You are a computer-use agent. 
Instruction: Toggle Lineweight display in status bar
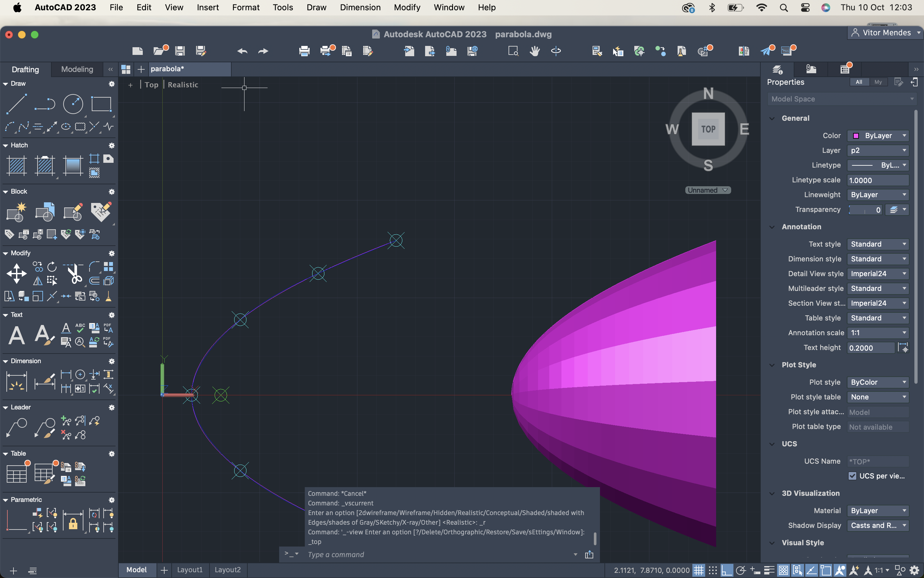click(x=769, y=570)
